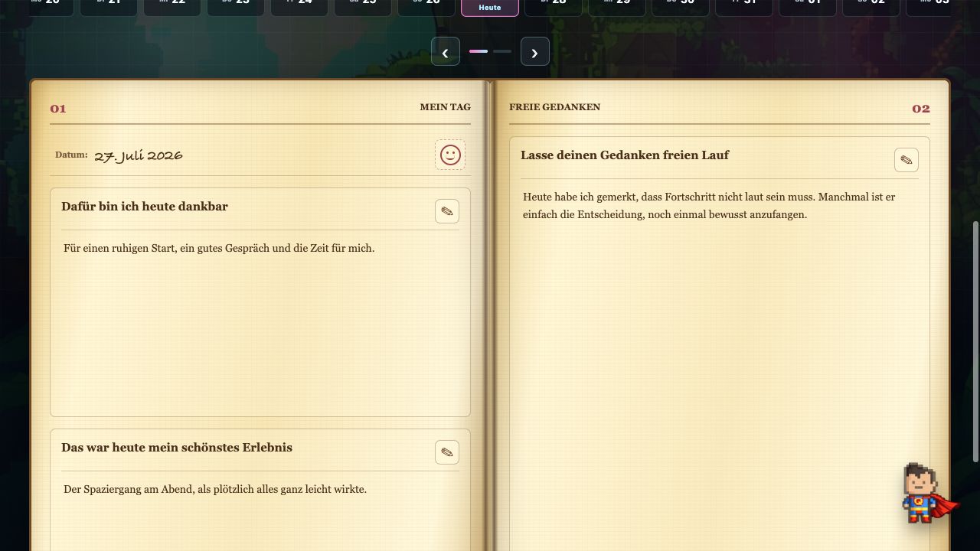Edit the 'schönstes Erlebnis' section
This screenshot has height=551, width=980.
pos(447,452)
